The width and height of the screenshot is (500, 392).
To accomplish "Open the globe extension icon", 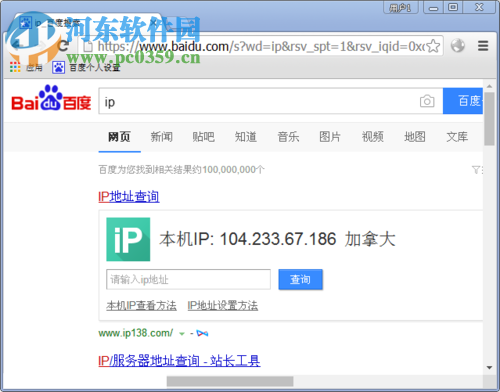I will (x=458, y=46).
